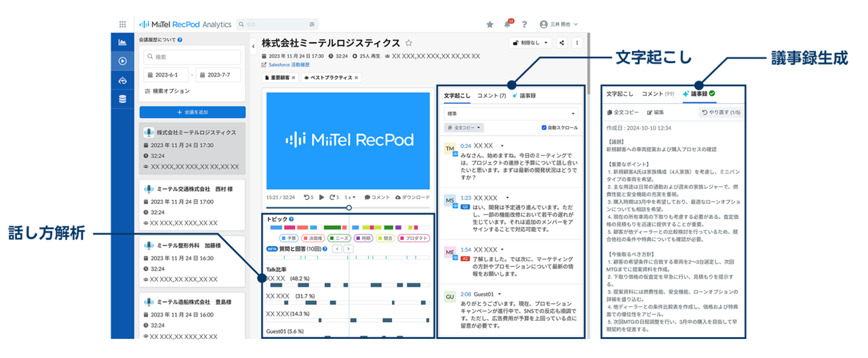The width and height of the screenshot is (868, 358).
Task: Open 議事録 tab in the transcript panel
Action: pos(524,96)
